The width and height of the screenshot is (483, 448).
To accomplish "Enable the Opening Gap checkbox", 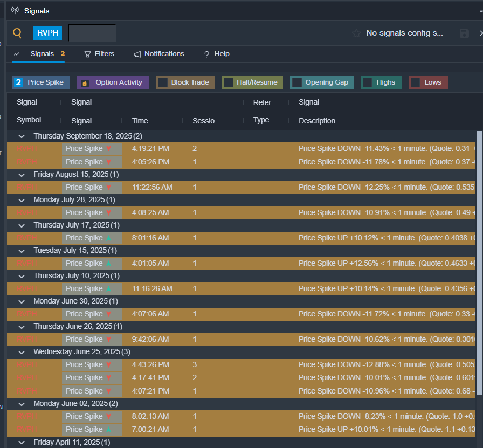I will [296, 82].
